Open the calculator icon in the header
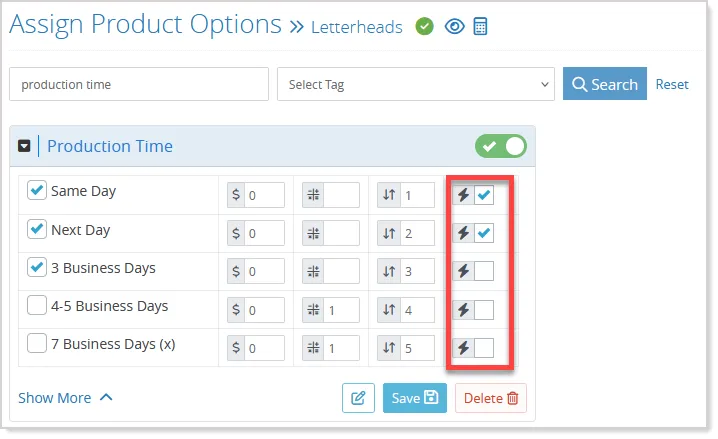Image resolution: width=718 pixels, height=439 pixels. (480, 27)
